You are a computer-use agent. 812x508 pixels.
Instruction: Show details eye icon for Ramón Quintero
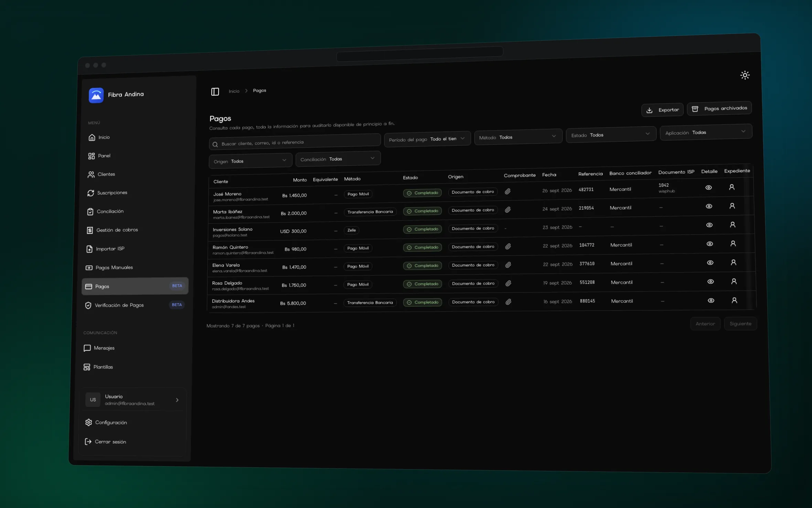coord(709,244)
